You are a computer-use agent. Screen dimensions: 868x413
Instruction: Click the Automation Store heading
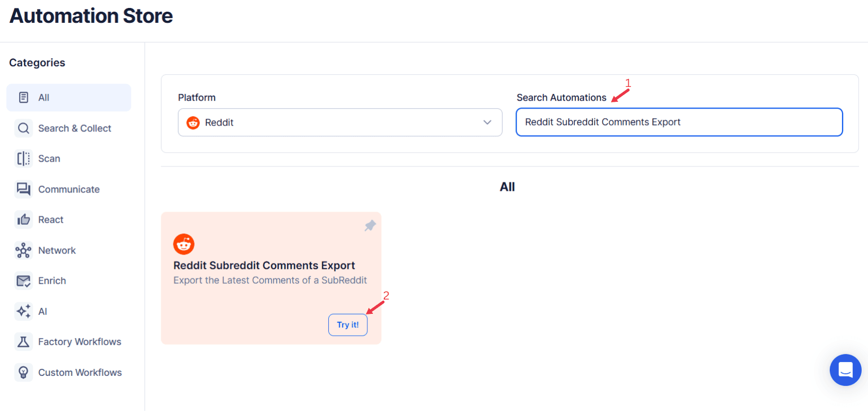pos(90,16)
